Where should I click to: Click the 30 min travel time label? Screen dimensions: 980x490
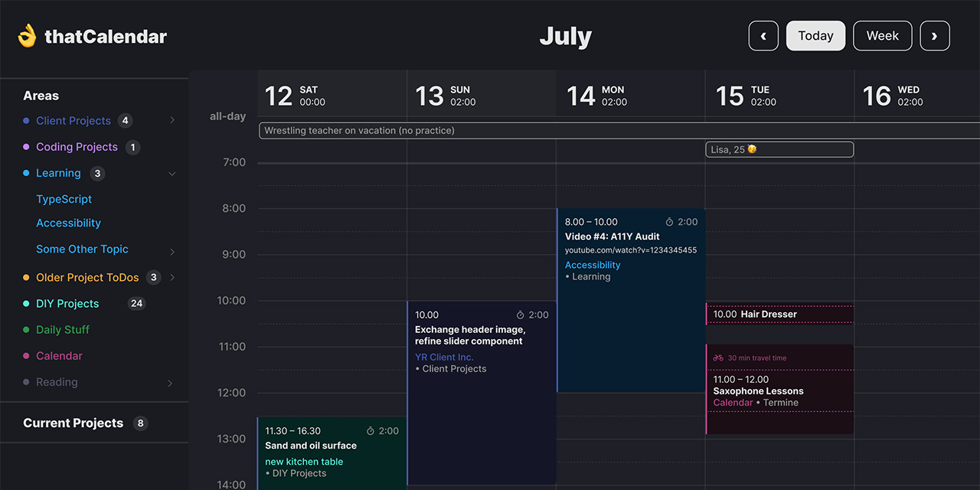point(757,358)
